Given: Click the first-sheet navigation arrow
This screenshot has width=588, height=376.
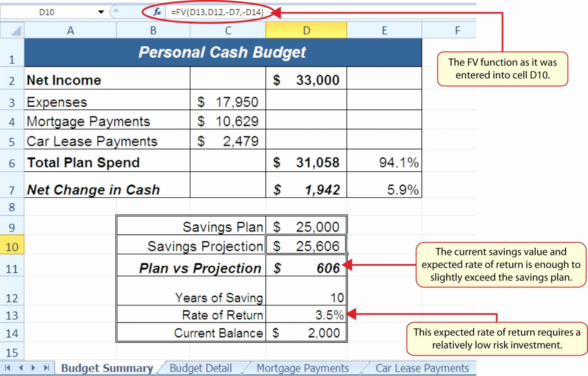Looking at the screenshot, I should point(9,368).
